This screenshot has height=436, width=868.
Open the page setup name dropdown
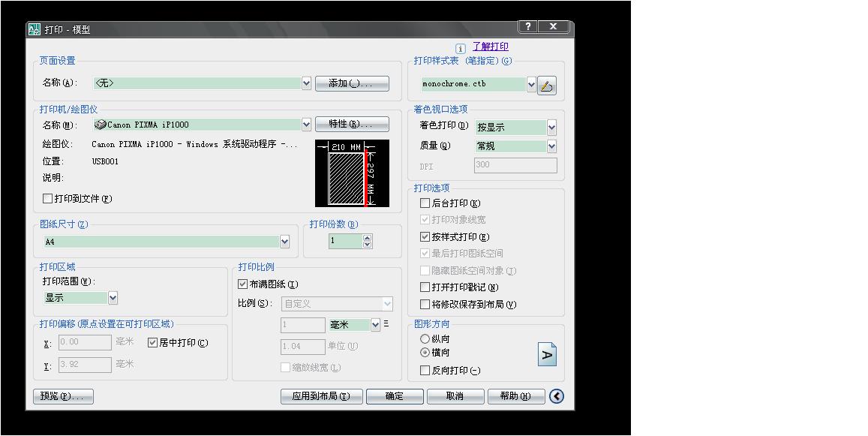(x=306, y=83)
